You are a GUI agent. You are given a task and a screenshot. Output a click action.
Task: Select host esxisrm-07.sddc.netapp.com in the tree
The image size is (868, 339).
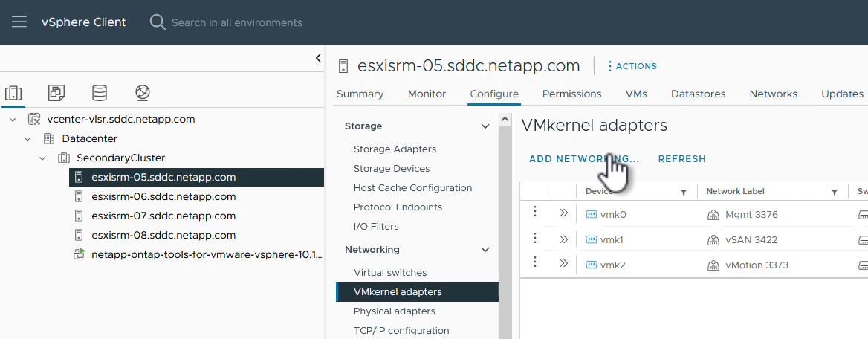[x=163, y=216]
